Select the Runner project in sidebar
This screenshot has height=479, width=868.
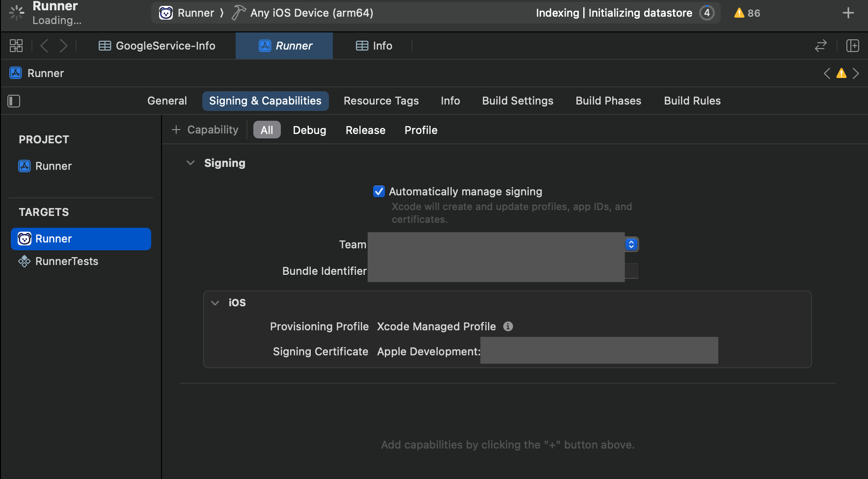pyautogui.click(x=53, y=166)
